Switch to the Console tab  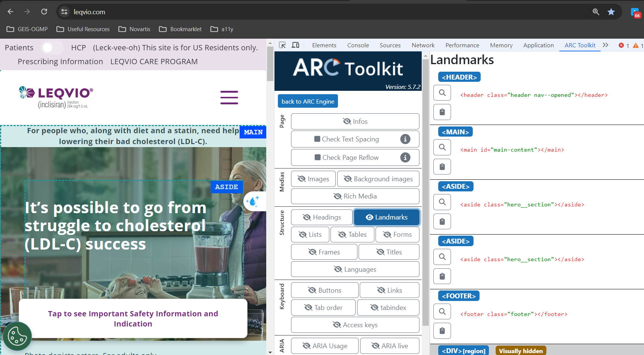click(x=358, y=45)
